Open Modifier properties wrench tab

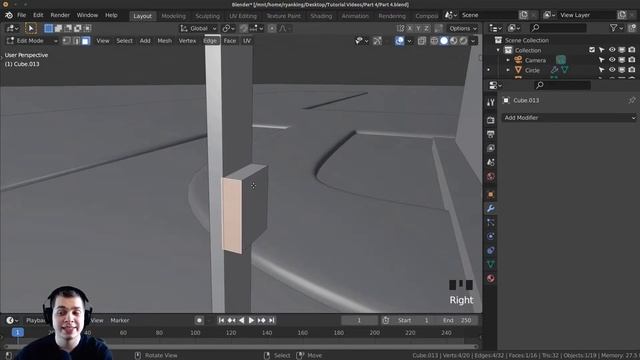click(x=491, y=209)
